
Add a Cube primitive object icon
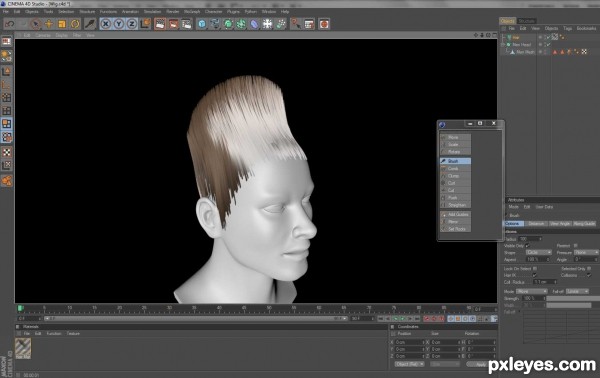[202, 24]
